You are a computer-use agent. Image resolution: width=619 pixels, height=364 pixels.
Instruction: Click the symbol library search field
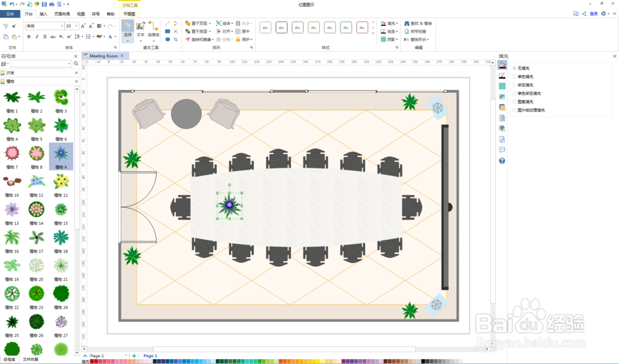coord(41,64)
